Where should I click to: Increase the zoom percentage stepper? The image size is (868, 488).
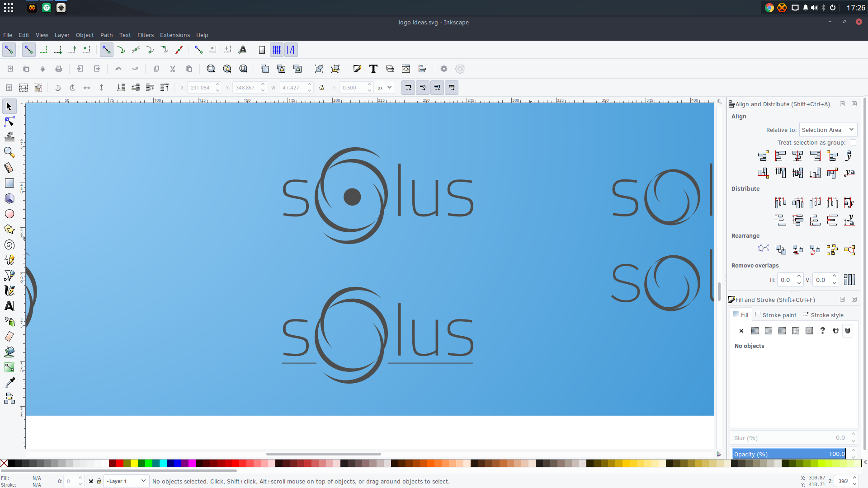[x=854, y=478]
